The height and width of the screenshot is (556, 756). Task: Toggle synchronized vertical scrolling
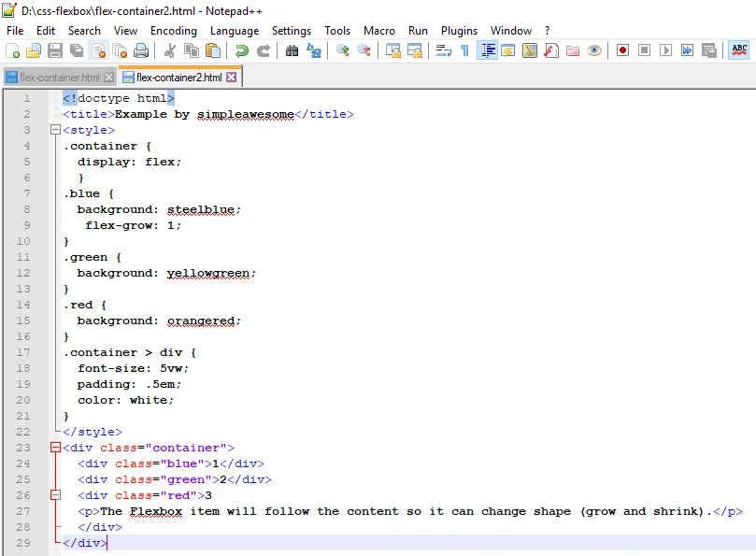point(392,50)
